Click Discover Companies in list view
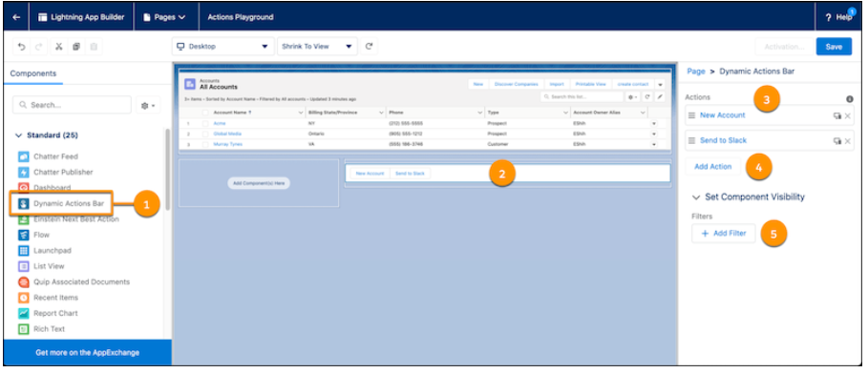The width and height of the screenshot is (868, 373). click(516, 84)
